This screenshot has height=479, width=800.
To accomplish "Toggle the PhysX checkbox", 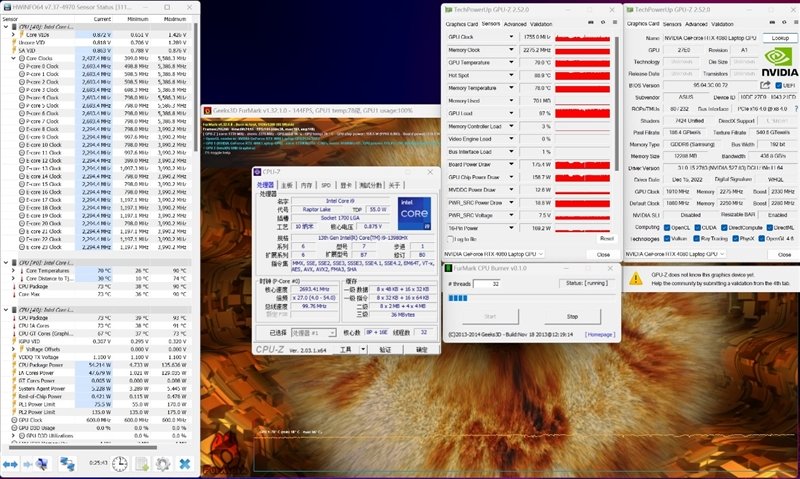I will point(735,239).
